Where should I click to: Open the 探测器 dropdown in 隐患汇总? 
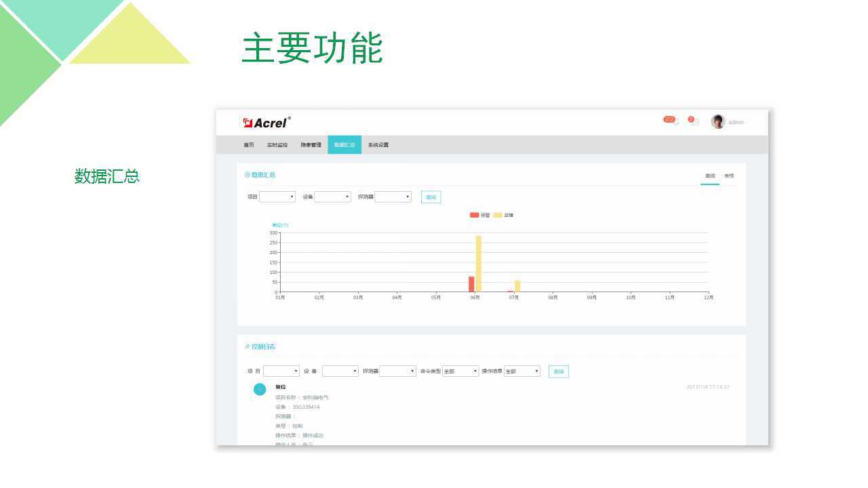(x=393, y=197)
